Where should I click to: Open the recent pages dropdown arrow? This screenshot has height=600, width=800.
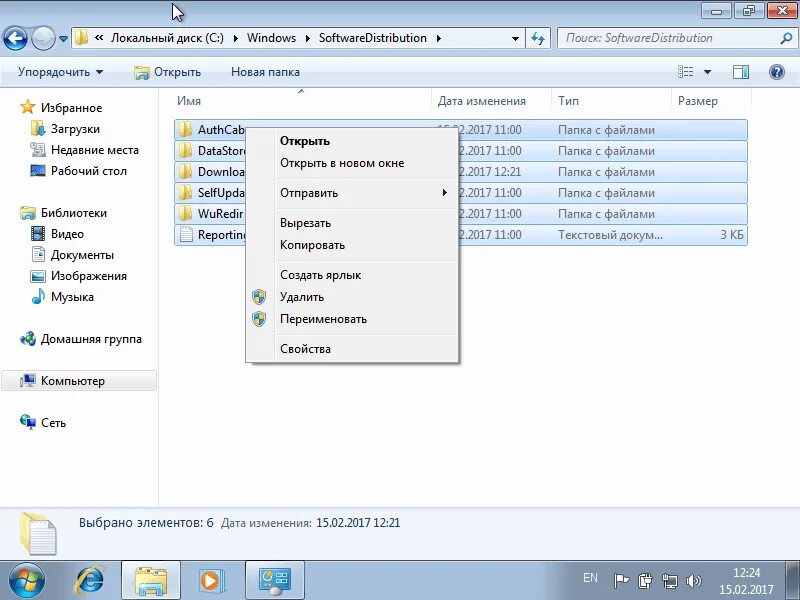point(63,38)
